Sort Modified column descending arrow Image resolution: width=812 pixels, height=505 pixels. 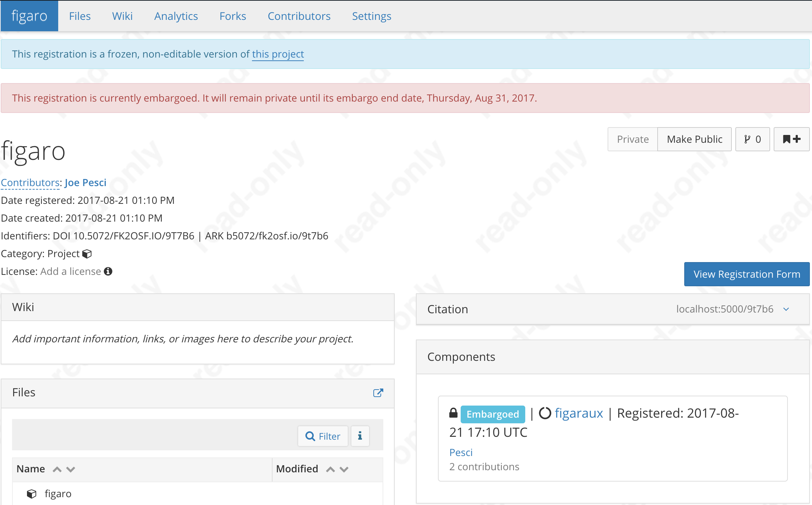point(344,469)
